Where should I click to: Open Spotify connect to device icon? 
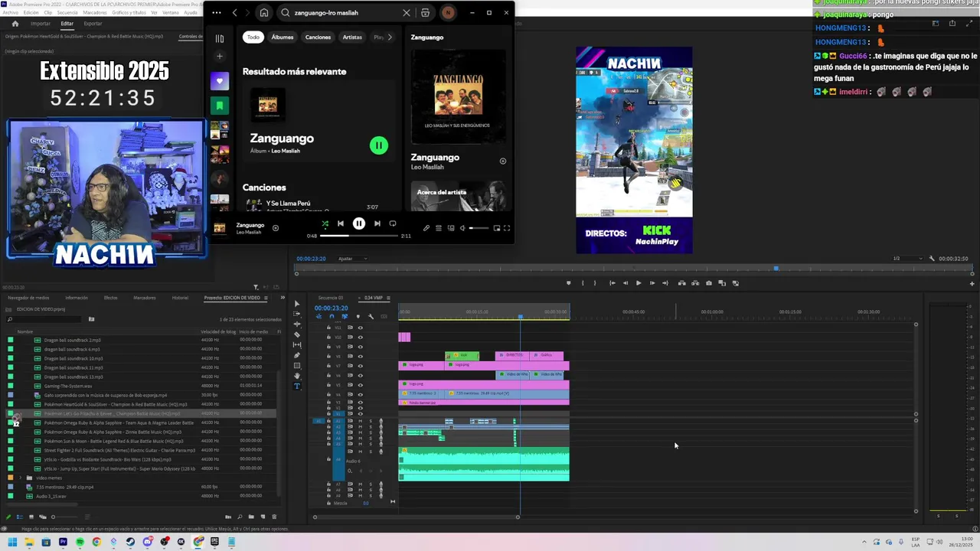tap(451, 228)
